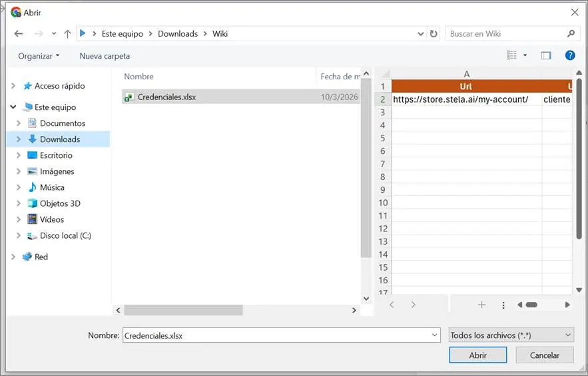Open the file type filter dropdown
Viewport: 588px width, 376px height.
pyautogui.click(x=510, y=335)
